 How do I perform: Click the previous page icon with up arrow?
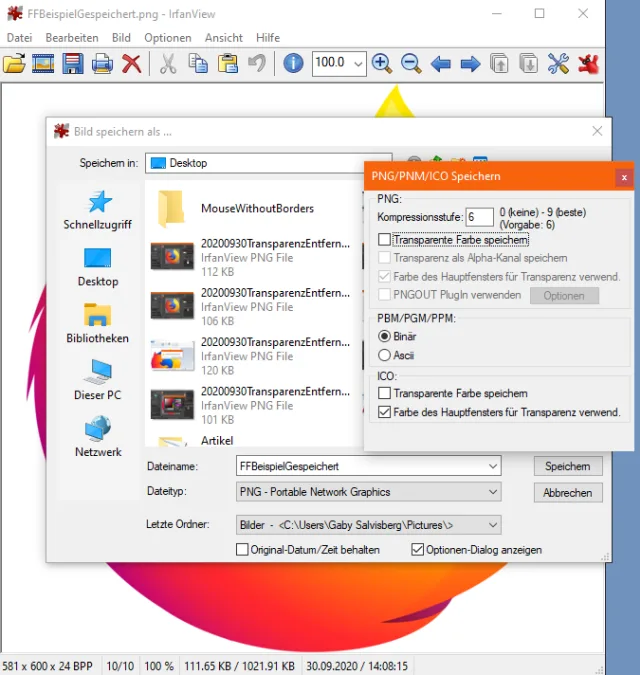click(x=499, y=64)
